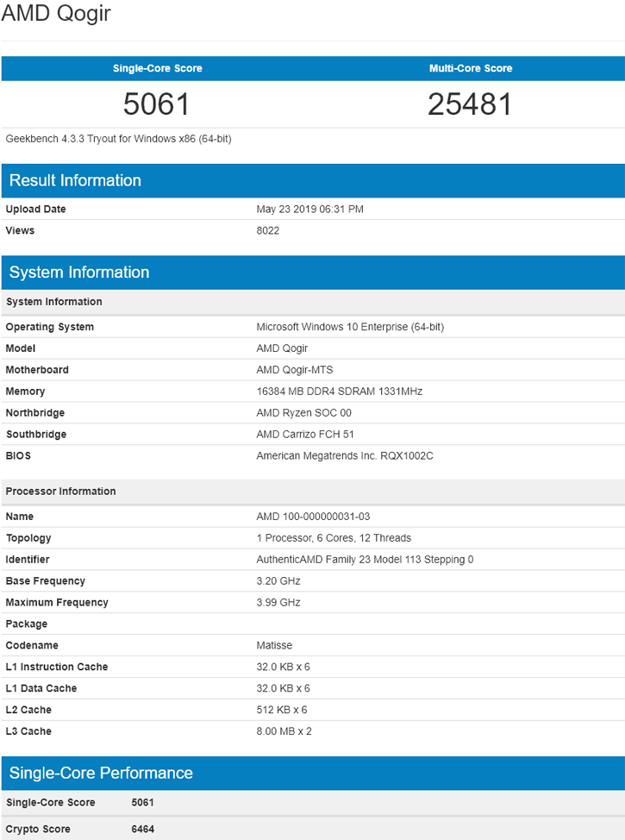The image size is (625, 840).
Task: Select the Multi-Core Score header
Action: point(471,69)
